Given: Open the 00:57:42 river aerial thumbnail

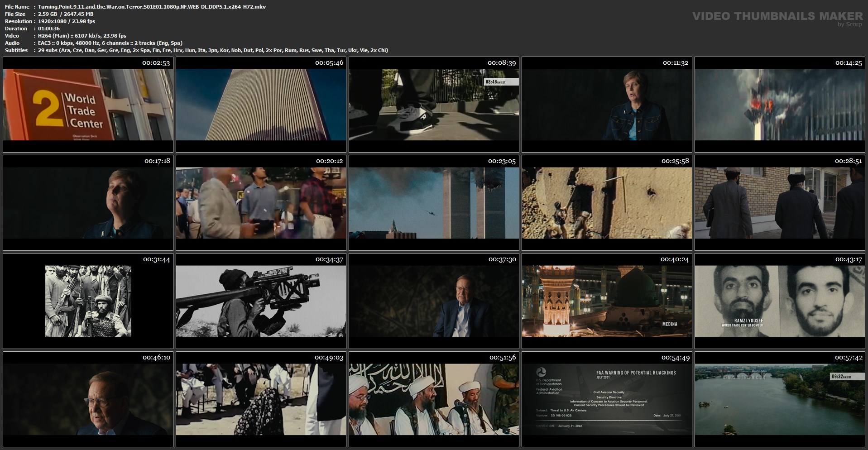Looking at the screenshot, I should (780, 399).
